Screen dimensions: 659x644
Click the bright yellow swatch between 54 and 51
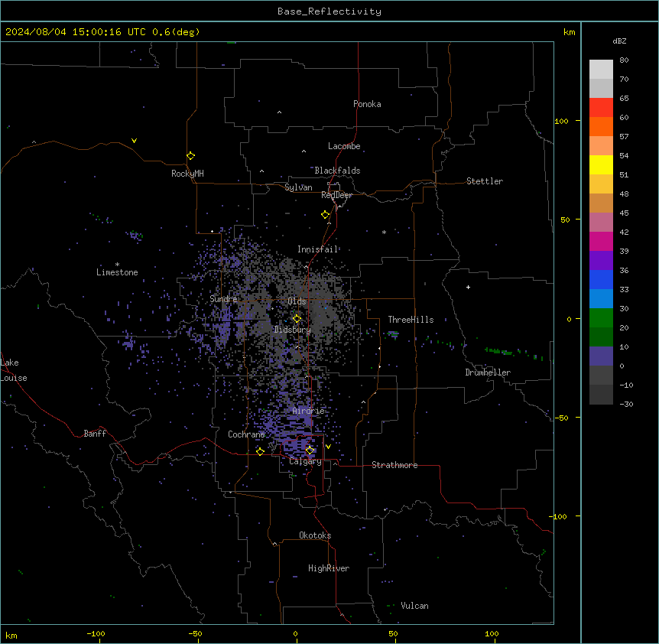pyautogui.click(x=601, y=164)
